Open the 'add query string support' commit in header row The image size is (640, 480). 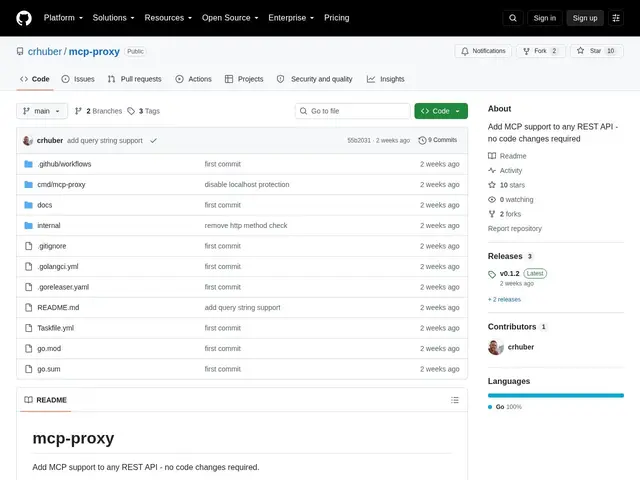105,140
